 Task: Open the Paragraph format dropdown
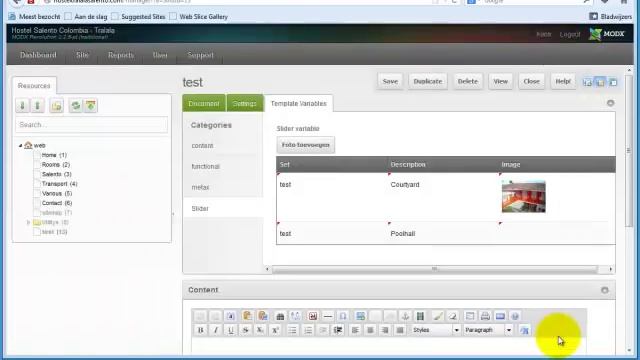tap(488, 330)
